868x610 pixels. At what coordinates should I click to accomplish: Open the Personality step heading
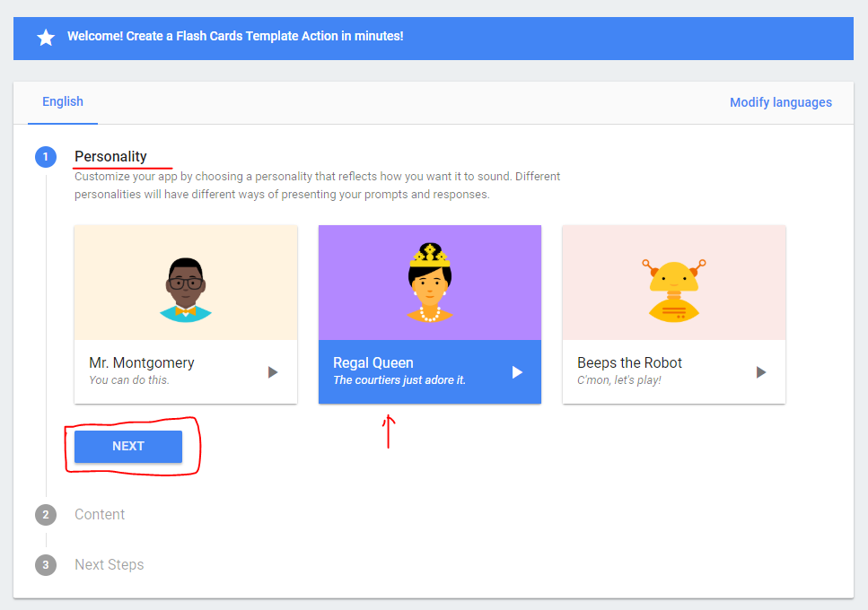tap(110, 156)
